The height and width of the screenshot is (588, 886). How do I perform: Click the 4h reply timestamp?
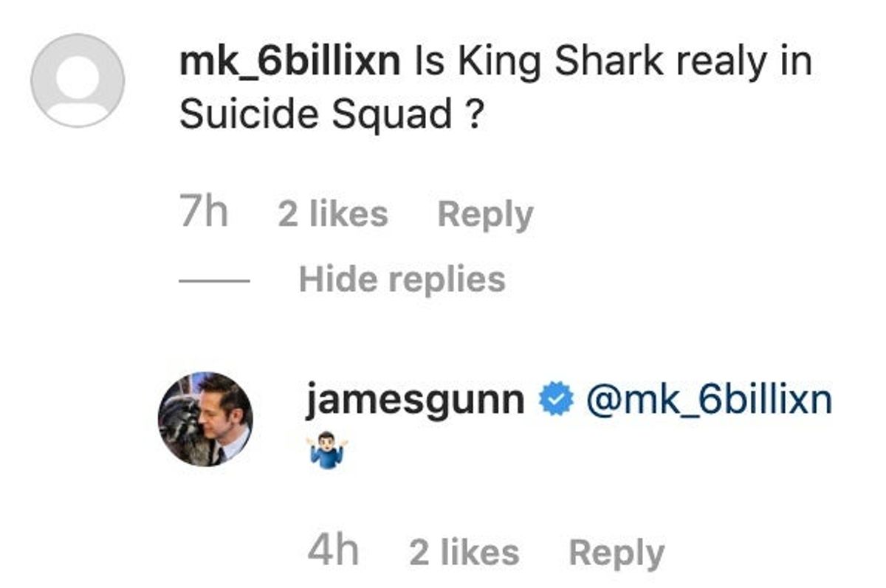[333, 552]
